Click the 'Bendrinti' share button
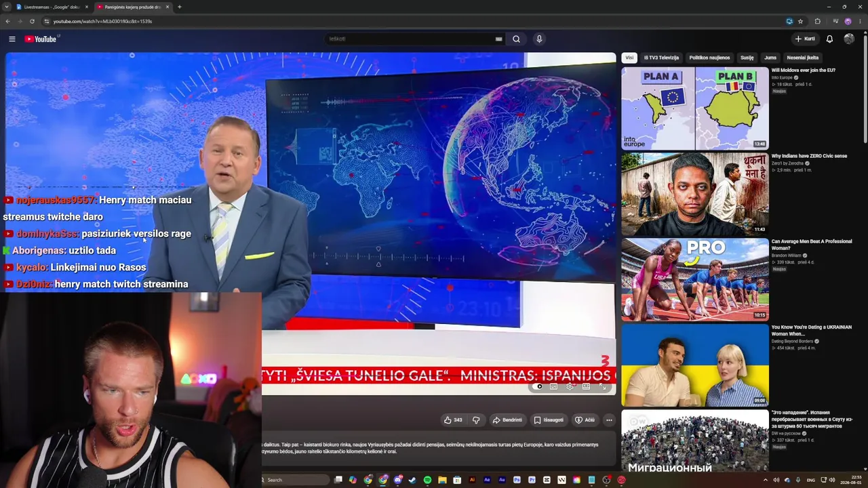Viewport: 868px width, 488px height. click(507, 420)
